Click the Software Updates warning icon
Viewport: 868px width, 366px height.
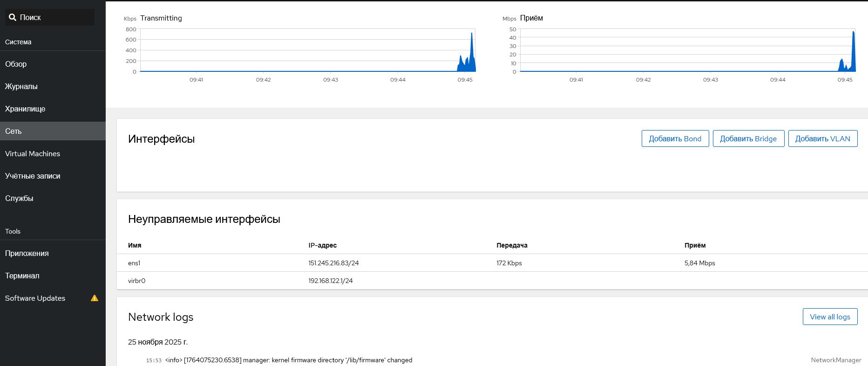[95, 298]
